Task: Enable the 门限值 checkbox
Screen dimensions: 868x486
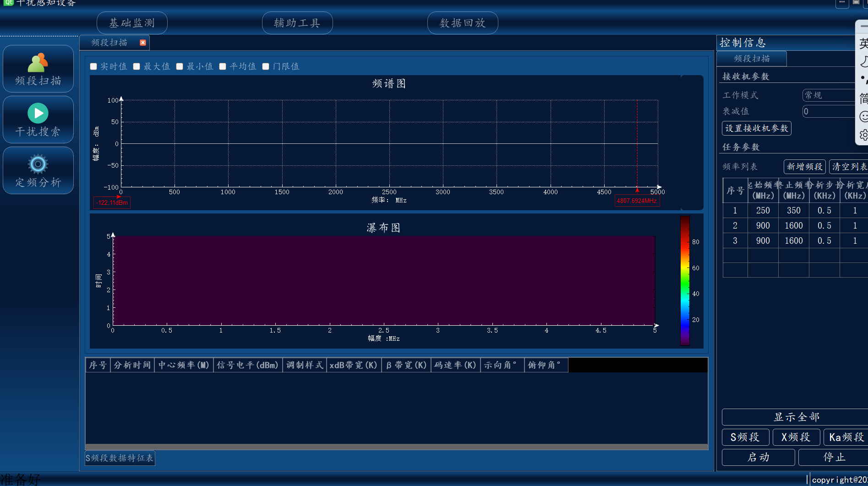Action: pyautogui.click(x=266, y=66)
